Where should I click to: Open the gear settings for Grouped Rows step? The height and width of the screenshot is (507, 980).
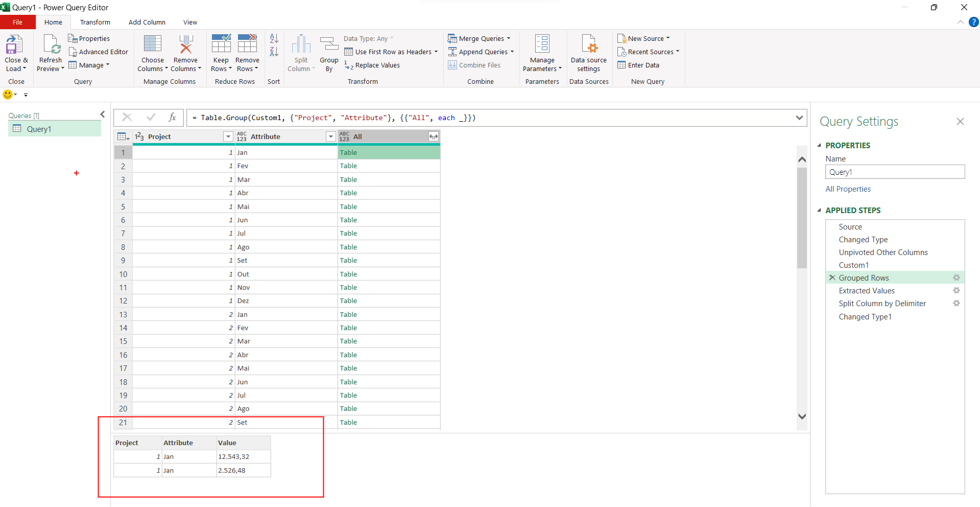957,278
